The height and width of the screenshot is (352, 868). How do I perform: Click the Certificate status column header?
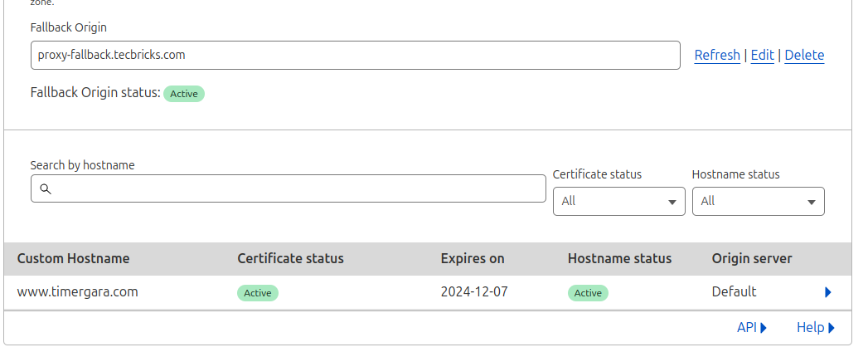coord(290,259)
